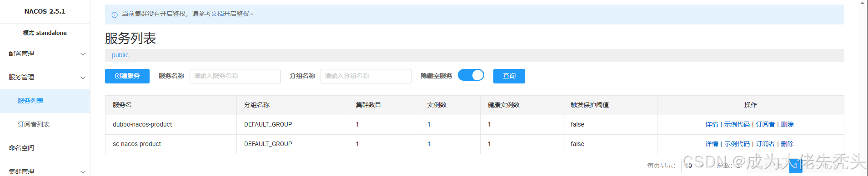
Task: View 订阅者 for dubbo-nacos-product
Action: [765, 124]
